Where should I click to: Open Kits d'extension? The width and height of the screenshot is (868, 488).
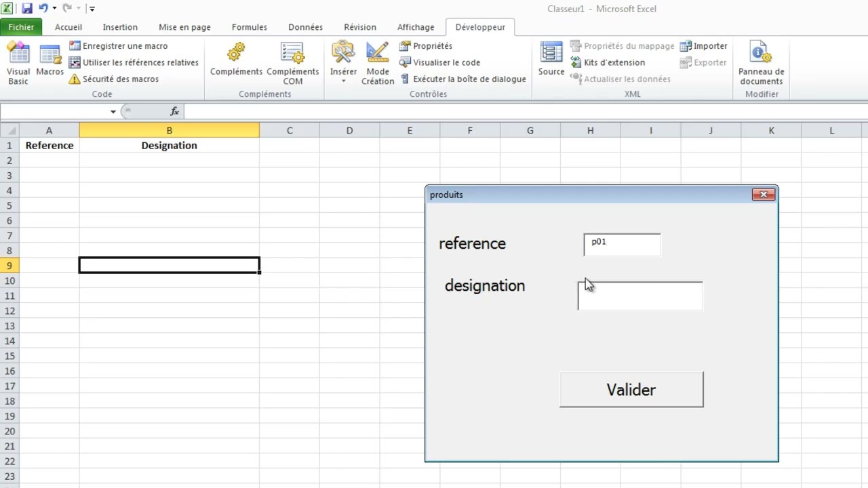(608, 62)
